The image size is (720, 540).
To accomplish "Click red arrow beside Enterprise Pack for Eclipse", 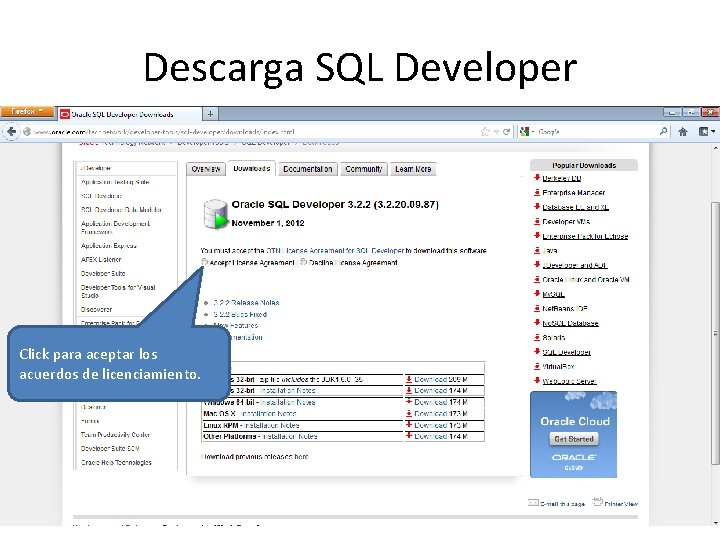I will coord(536,236).
